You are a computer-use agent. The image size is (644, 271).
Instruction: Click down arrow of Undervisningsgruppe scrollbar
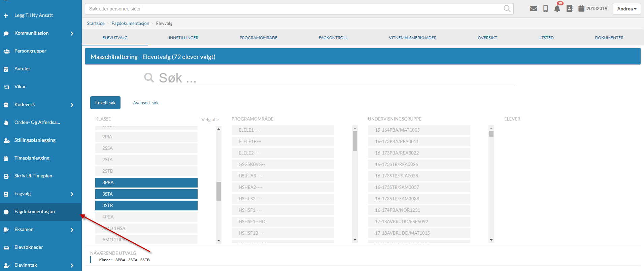click(491, 240)
